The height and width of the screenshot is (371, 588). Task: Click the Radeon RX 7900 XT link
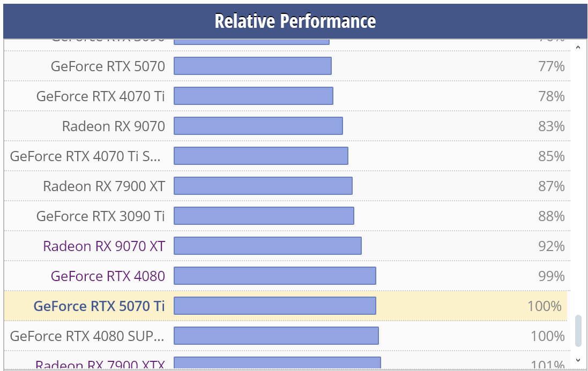coord(104,186)
